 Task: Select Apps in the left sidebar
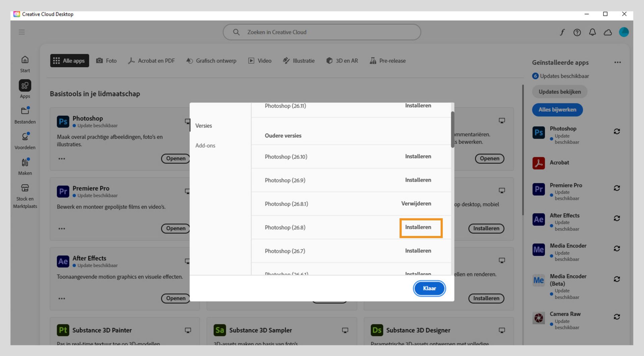25,89
